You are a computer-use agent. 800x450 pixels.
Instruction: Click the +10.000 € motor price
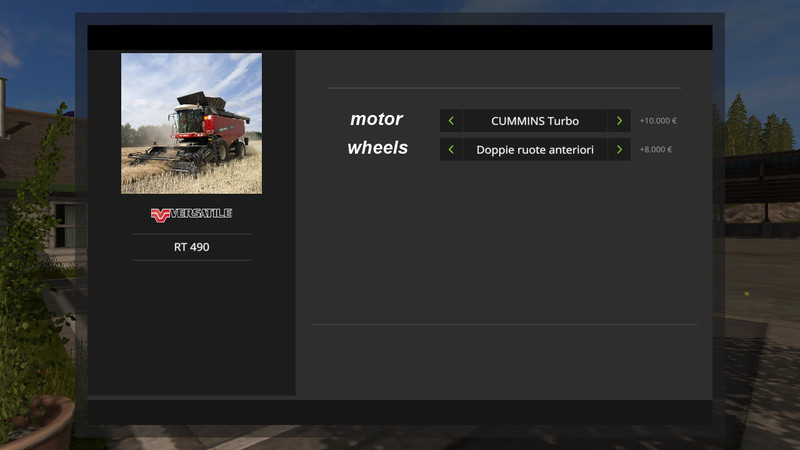point(658,121)
